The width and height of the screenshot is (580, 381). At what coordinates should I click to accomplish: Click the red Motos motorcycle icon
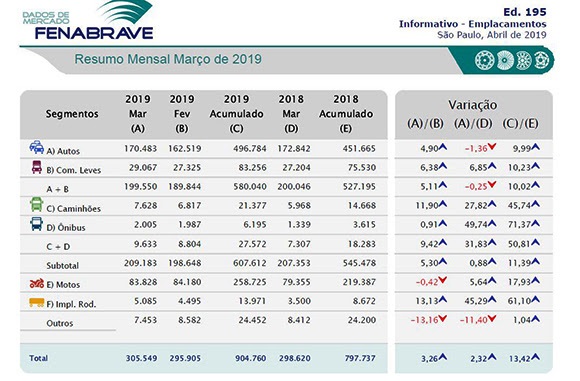coord(37,283)
